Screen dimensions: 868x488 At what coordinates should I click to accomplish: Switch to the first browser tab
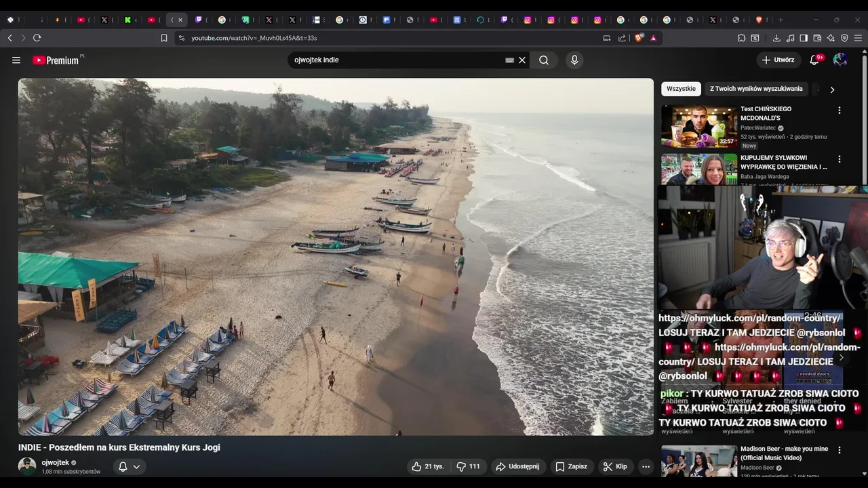(12, 20)
